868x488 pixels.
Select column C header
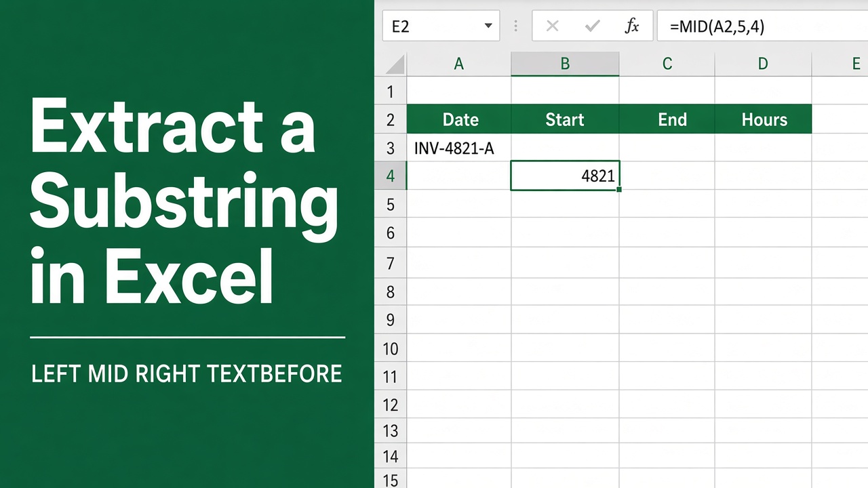pos(667,64)
